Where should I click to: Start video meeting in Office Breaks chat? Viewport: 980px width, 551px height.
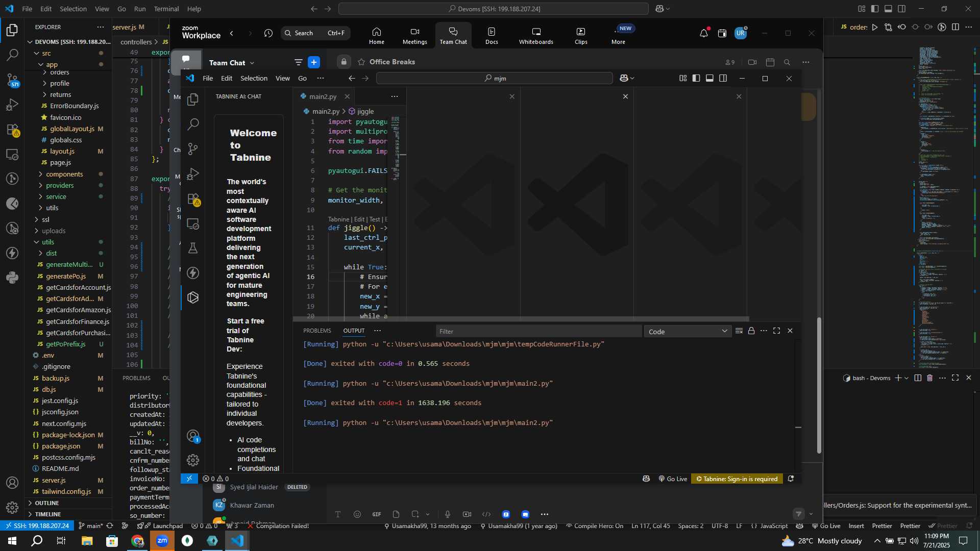(x=752, y=62)
